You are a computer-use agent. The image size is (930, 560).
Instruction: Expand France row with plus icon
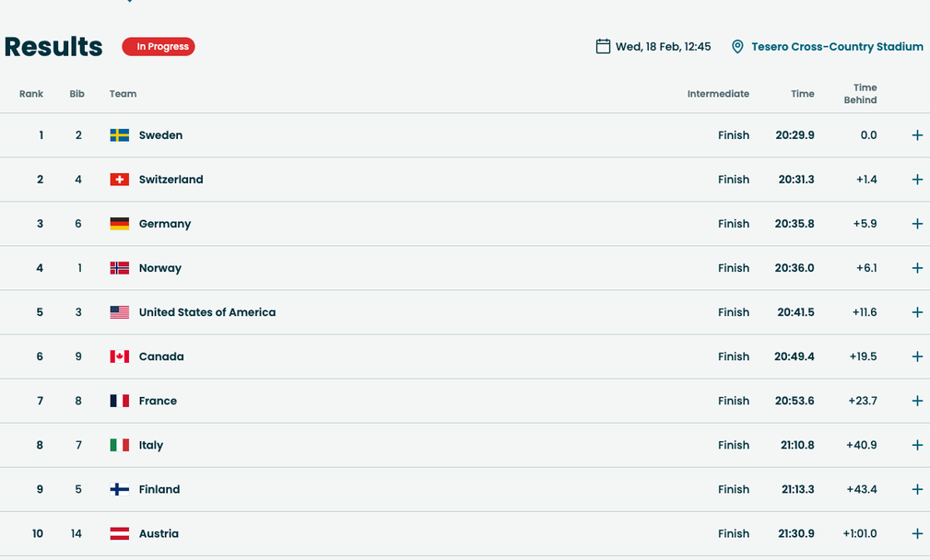(916, 401)
